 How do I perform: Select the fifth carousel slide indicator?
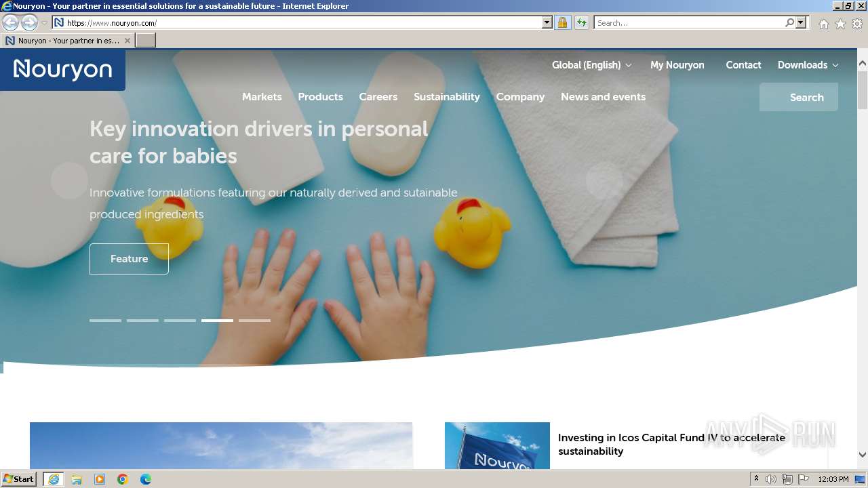tap(254, 320)
